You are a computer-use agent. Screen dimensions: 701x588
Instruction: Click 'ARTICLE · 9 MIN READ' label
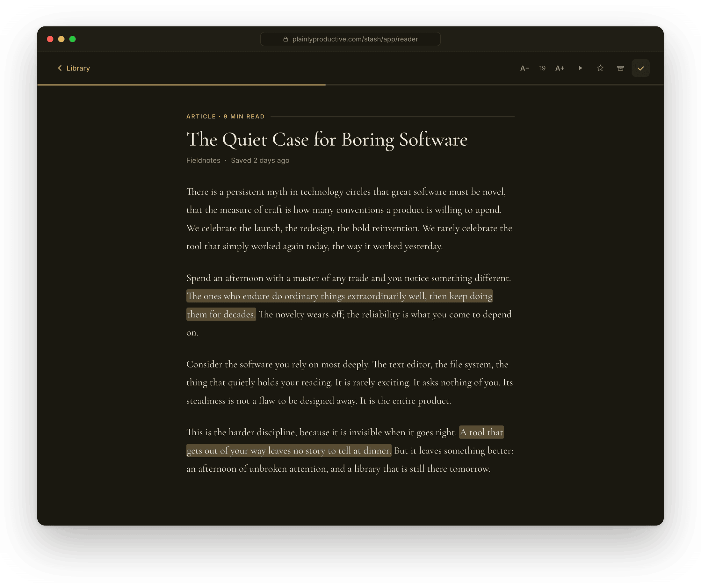pyautogui.click(x=225, y=117)
